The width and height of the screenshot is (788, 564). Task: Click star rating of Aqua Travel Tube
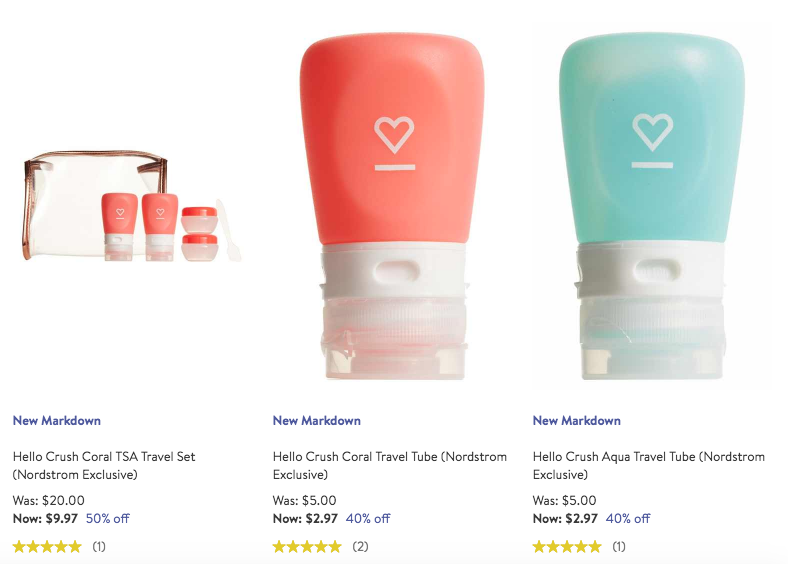tap(567, 546)
